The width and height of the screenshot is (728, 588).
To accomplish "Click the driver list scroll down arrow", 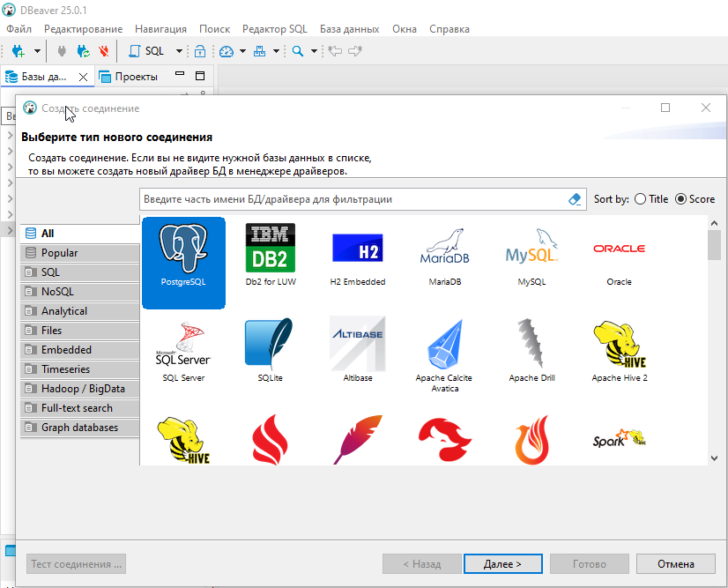I will [714, 458].
